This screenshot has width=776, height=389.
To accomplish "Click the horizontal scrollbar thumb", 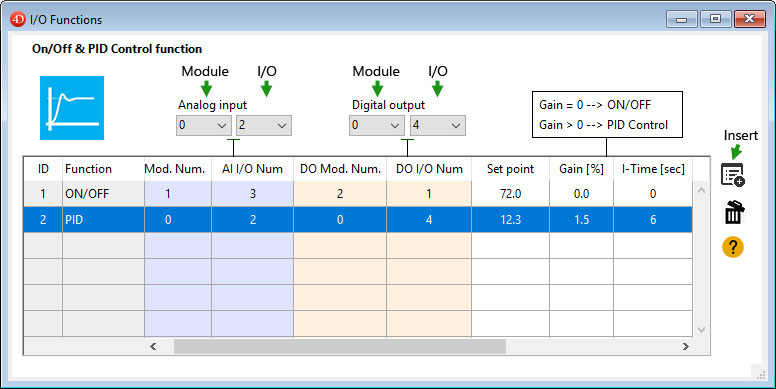I will pos(340,346).
